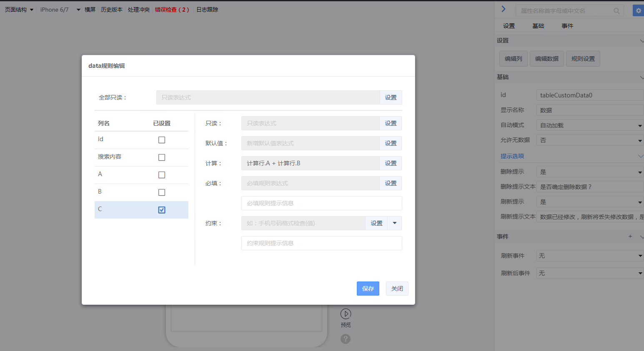Click the 必填规则提示信息 input field
644x351 pixels.
pos(321,203)
